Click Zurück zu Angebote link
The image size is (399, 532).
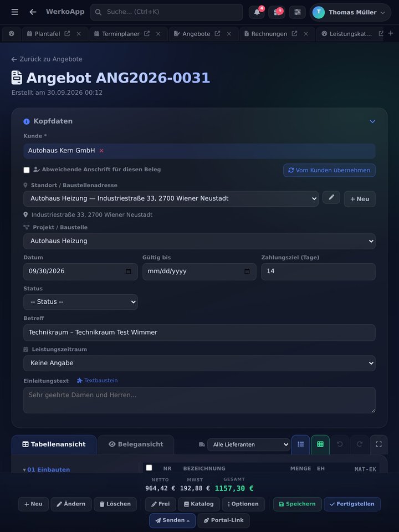click(x=47, y=59)
